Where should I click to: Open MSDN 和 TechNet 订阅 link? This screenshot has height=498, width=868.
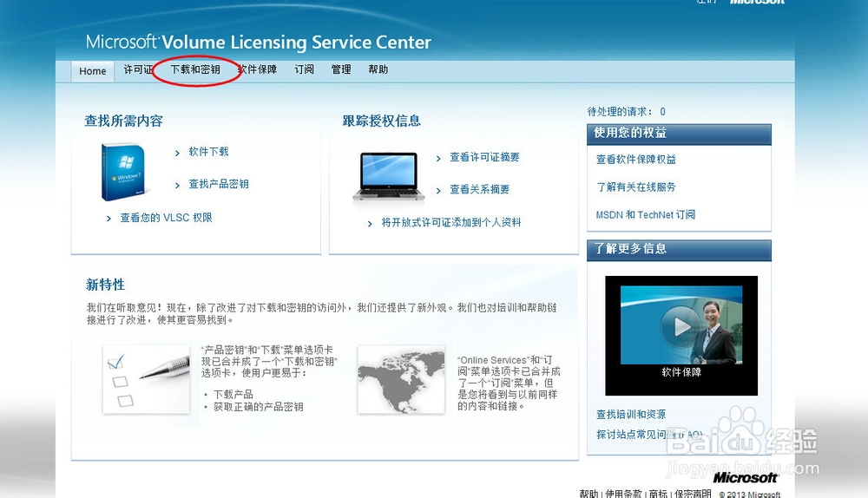pos(646,214)
